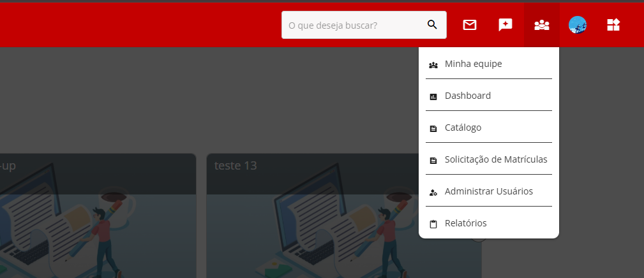Open the mail envelope icon in header
Screen dimensions: 644x278
[x=470, y=25]
